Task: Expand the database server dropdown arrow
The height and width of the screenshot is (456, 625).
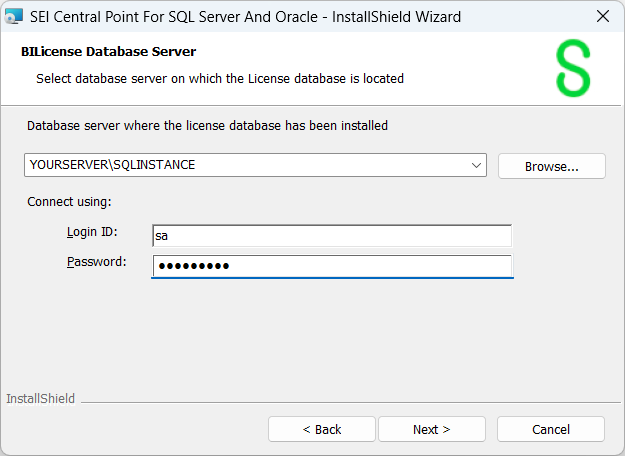Action: [475, 165]
